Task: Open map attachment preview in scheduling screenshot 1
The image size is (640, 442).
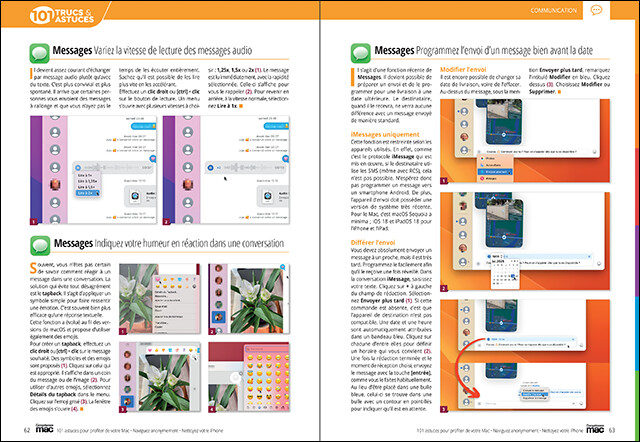Action: pyautogui.click(x=504, y=122)
